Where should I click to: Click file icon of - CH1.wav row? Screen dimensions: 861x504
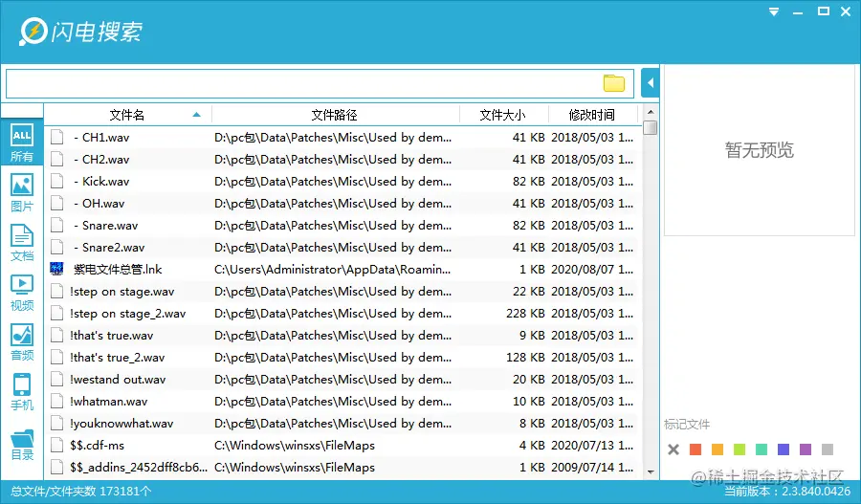pos(57,138)
